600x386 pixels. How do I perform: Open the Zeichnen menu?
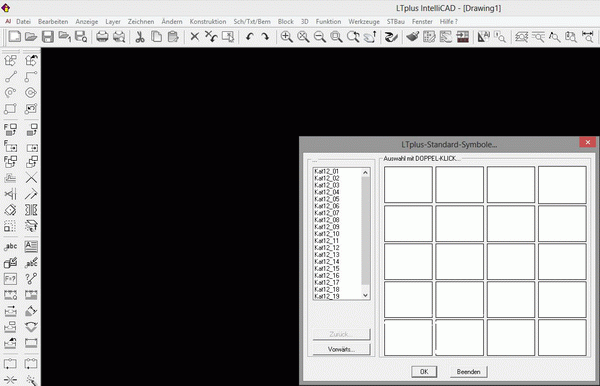tap(141, 21)
